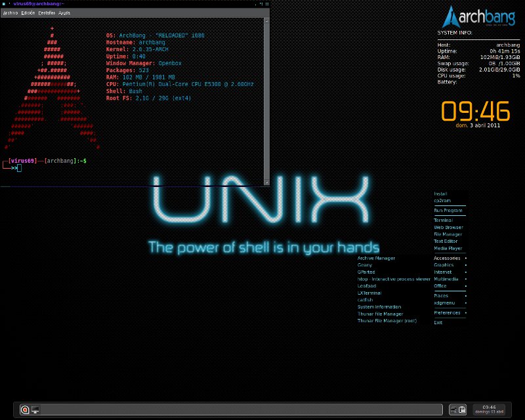The image size is (525, 420).
Task: Click the panel clock showing 09:46
Action: [x=489, y=409]
